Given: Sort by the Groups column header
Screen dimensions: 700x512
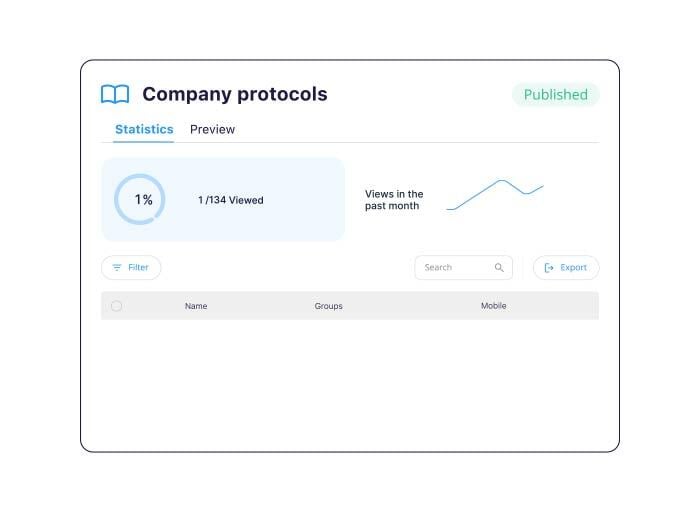Looking at the screenshot, I should 328,306.
